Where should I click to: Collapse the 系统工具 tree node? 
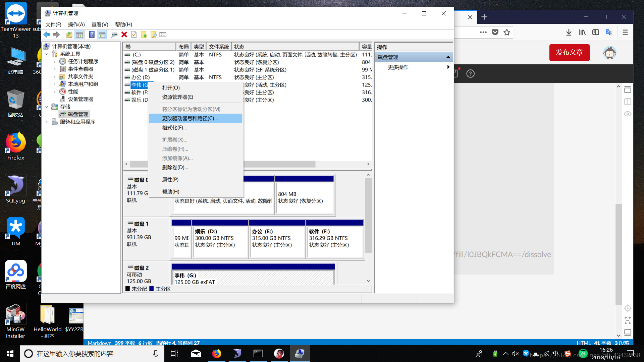click(x=47, y=54)
